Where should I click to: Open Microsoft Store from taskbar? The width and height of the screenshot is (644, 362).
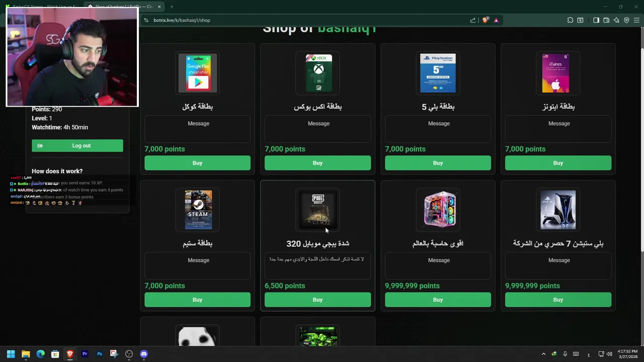tap(55, 354)
